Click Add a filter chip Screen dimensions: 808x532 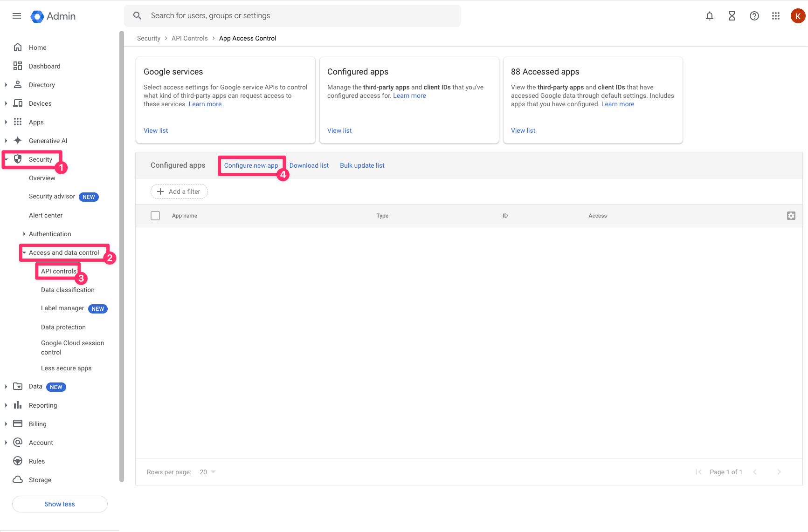[x=179, y=191]
